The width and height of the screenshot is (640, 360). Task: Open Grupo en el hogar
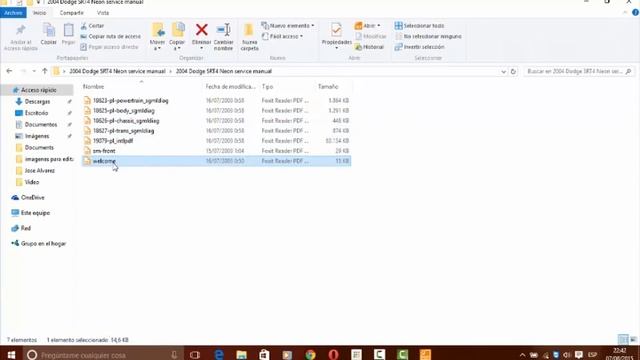coord(43,244)
